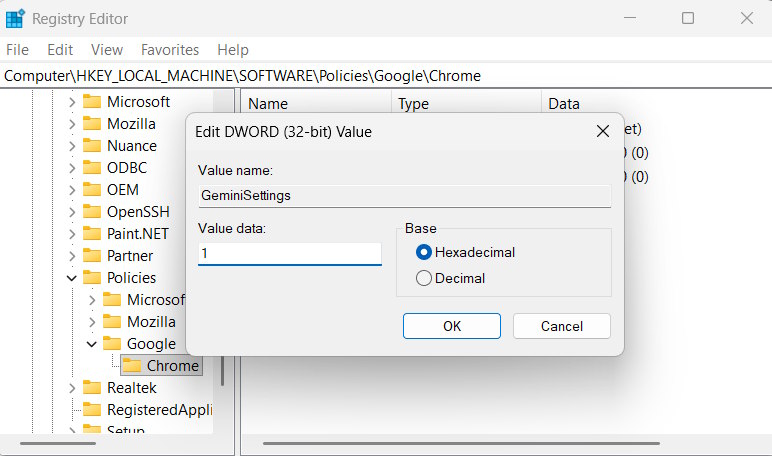This screenshot has width=772, height=456.
Task: Click the OEM folder icon
Action: (x=92, y=190)
